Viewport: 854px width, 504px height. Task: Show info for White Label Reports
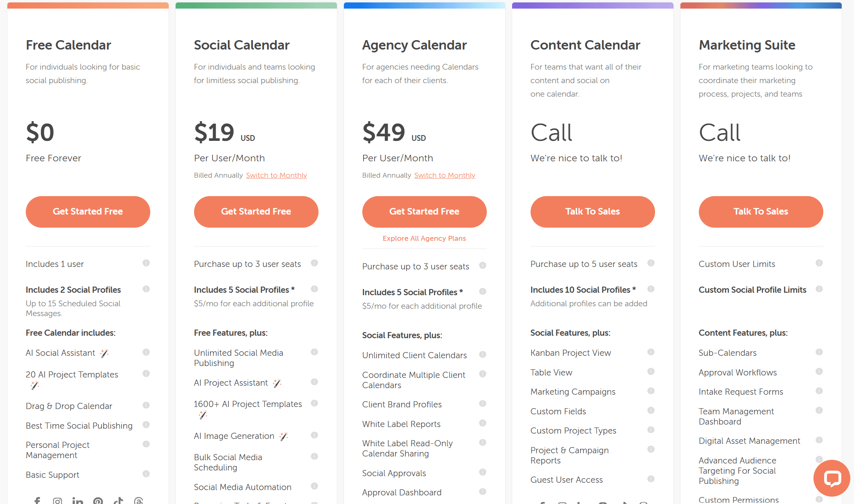pyautogui.click(x=483, y=423)
